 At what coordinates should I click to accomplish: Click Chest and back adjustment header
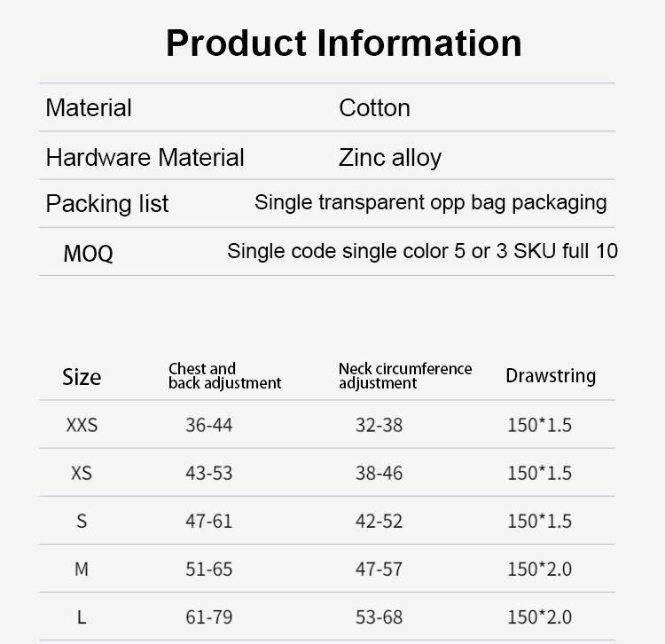click(225, 376)
